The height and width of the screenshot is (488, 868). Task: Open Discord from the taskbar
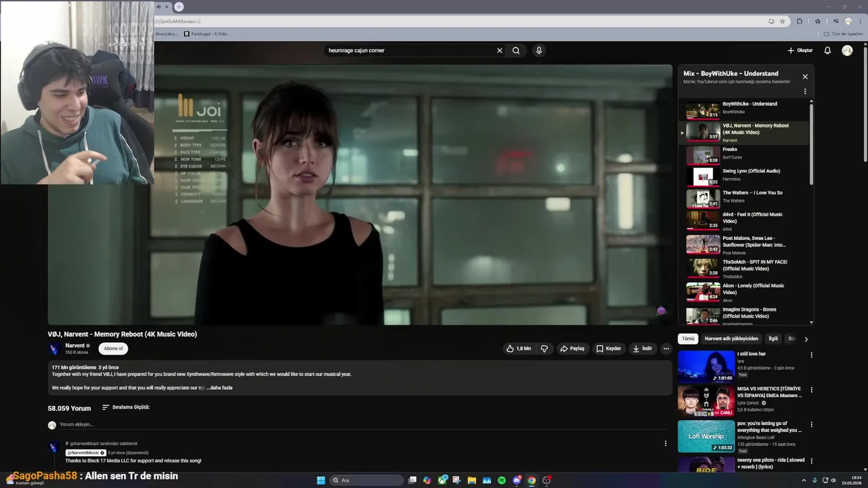517,480
